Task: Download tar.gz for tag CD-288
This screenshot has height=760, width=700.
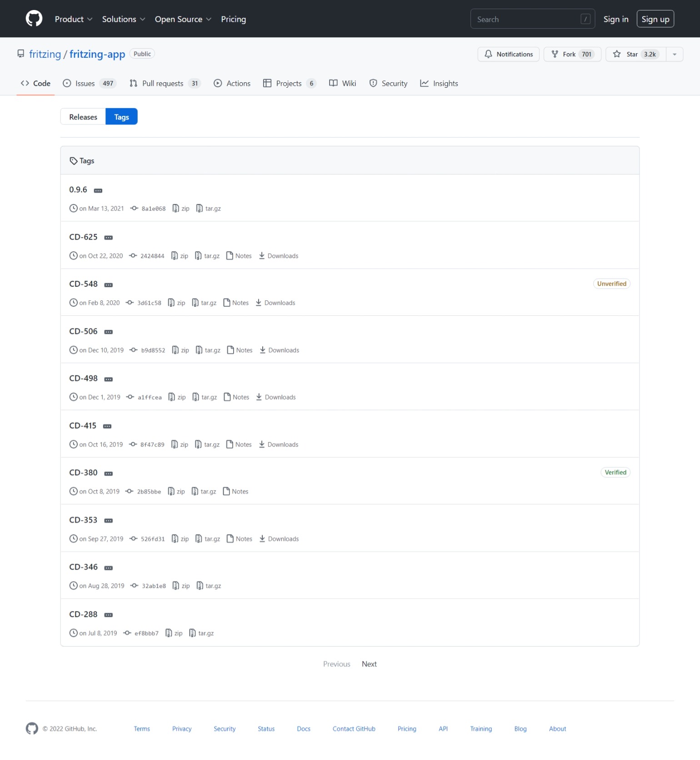Action: pos(201,633)
